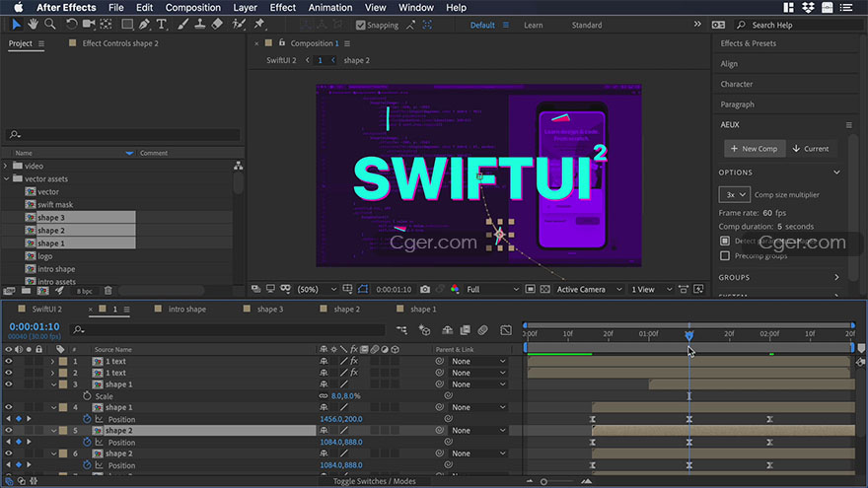This screenshot has width=868, height=488.
Task: Select the Brush tool
Action: [183, 25]
